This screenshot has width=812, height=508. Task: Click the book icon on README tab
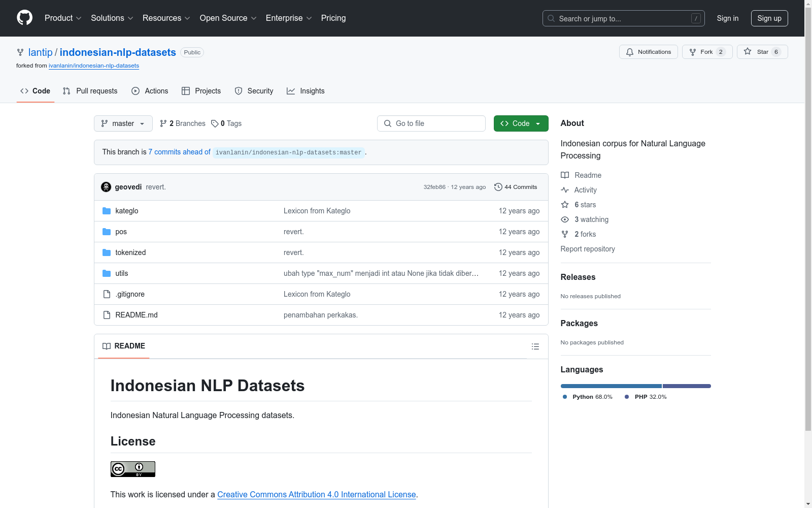[107, 346]
